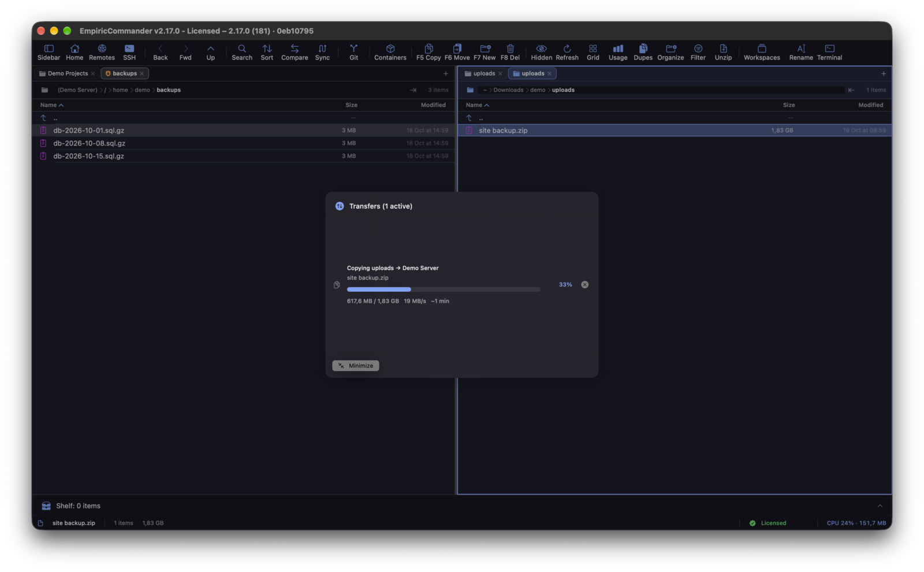Image resolution: width=924 pixels, height=572 pixels.
Task: Show disk Usage analysis
Action: (618, 52)
